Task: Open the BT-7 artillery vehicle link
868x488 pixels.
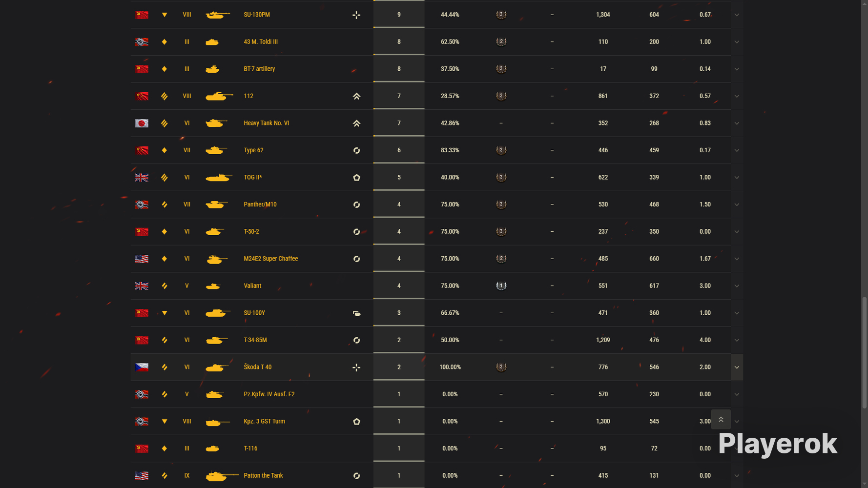Action: pyautogui.click(x=259, y=69)
